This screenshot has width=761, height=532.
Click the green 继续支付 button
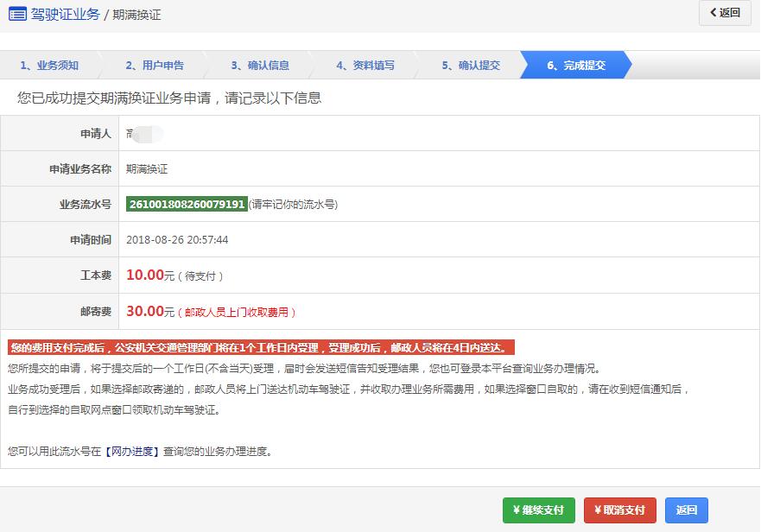[537, 510]
